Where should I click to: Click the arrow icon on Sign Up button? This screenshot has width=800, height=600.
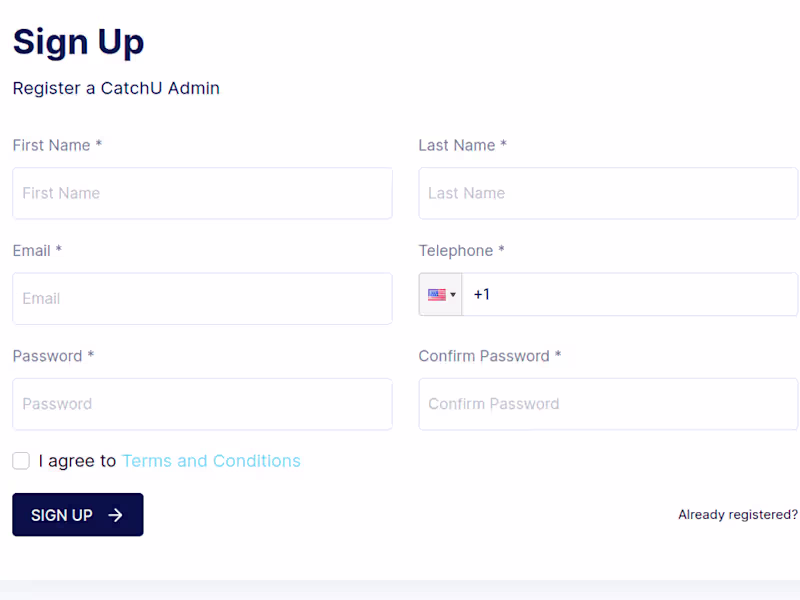[116, 515]
